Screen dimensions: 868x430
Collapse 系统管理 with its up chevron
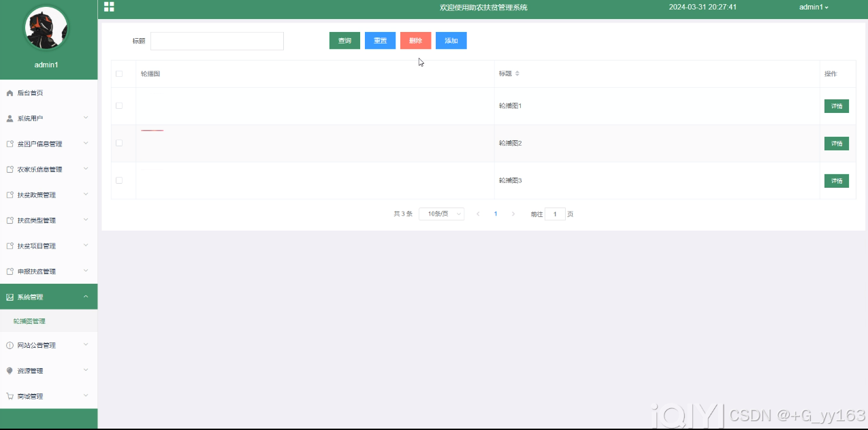click(x=86, y=296)
